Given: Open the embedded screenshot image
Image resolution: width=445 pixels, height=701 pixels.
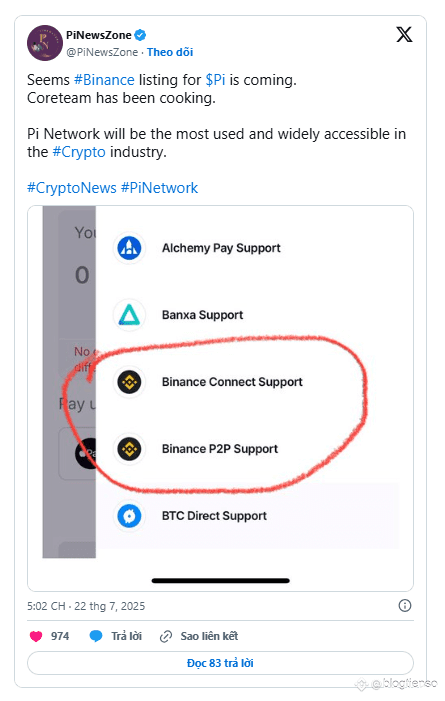Looking at the screenshot, I should [x=220, y=398].
